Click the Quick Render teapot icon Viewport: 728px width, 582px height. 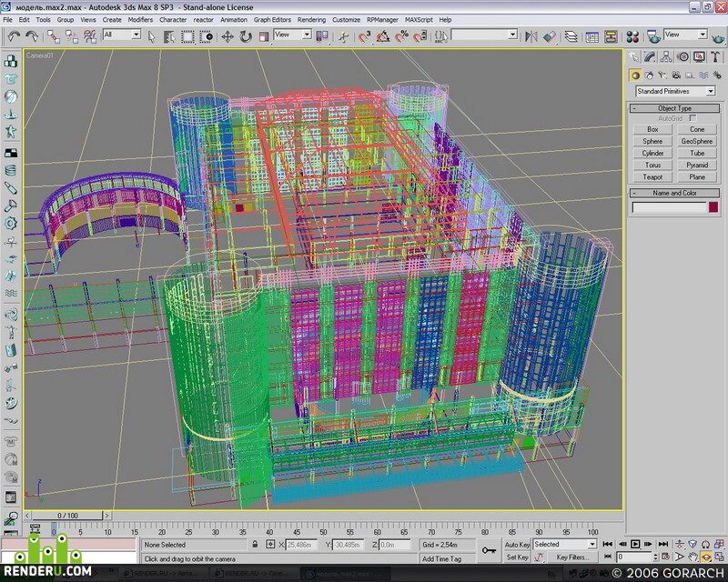click(718, 37)
